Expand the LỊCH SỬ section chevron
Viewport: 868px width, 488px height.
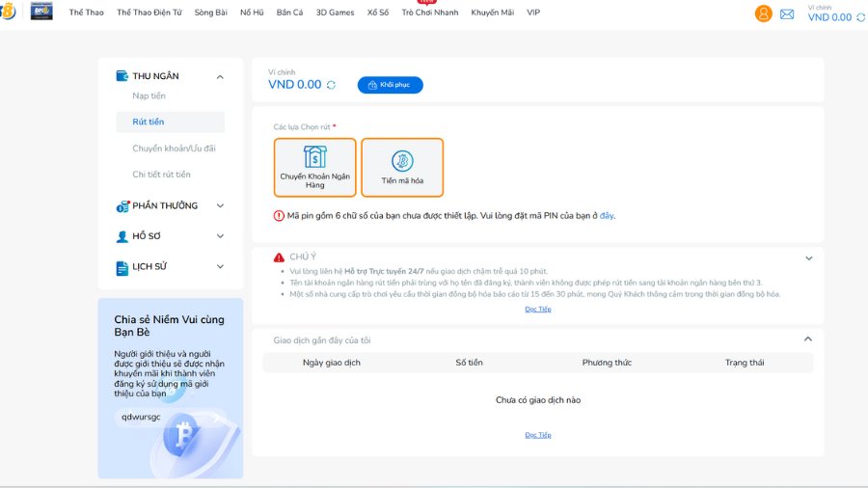click(220, 267)
